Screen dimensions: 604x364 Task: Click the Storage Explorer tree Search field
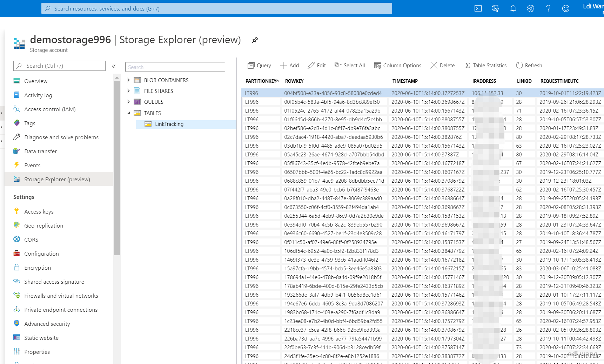pos(175,67)
